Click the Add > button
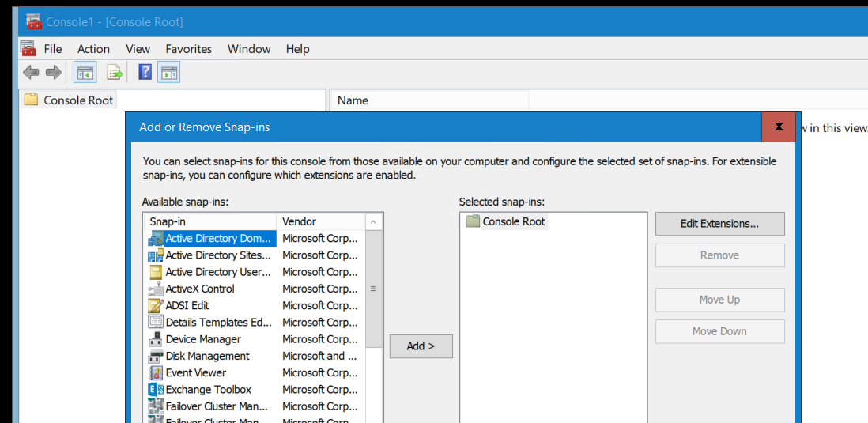868x423 pixels. click(x=421, y=346)
